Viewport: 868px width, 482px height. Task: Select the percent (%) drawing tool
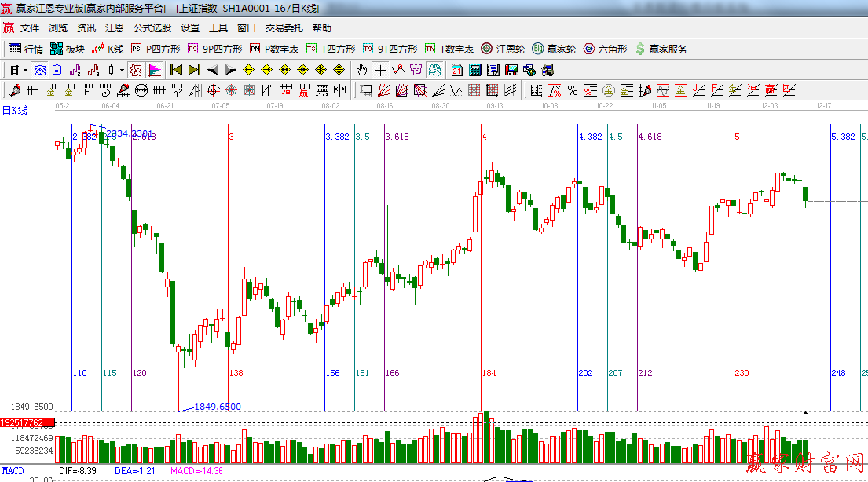coord(572,90)
